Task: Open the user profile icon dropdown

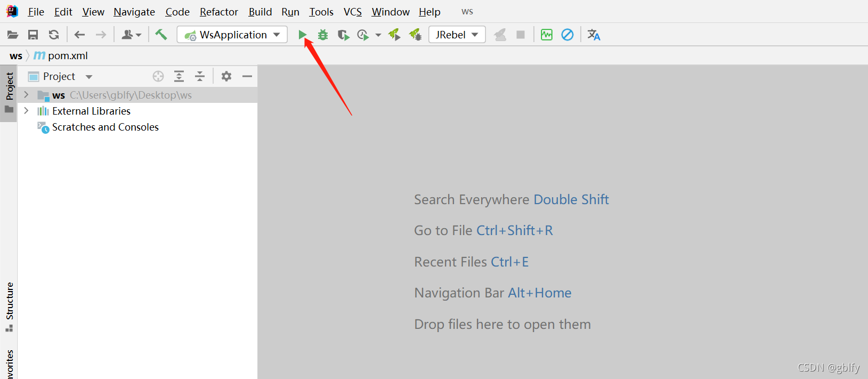Action: click(x=131, y=35)
